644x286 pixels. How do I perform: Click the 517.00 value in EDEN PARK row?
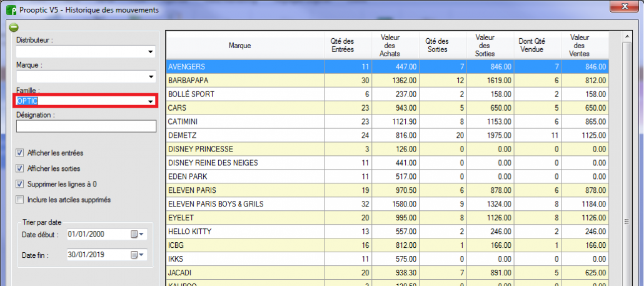(x=405, y=176)
